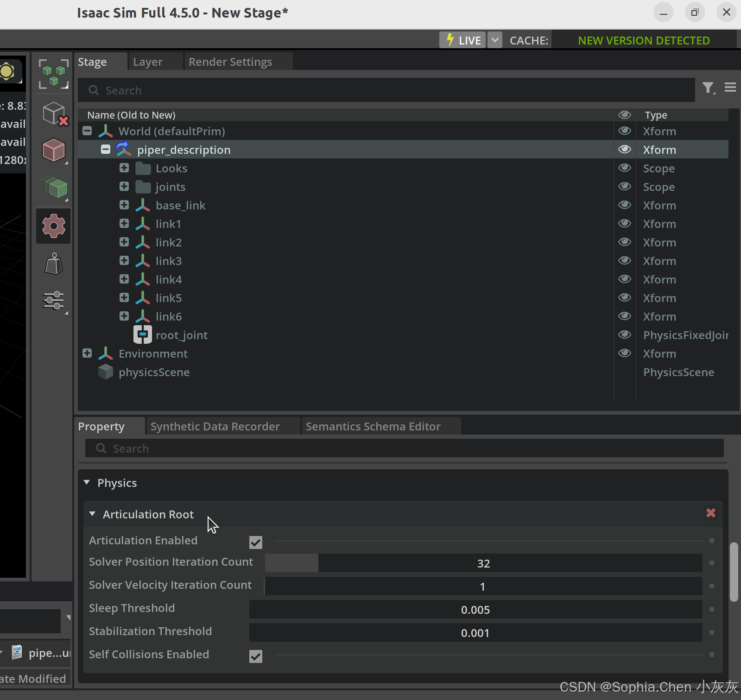Click the physicsScene cube icon
The image size is (741, 700).
106,372
